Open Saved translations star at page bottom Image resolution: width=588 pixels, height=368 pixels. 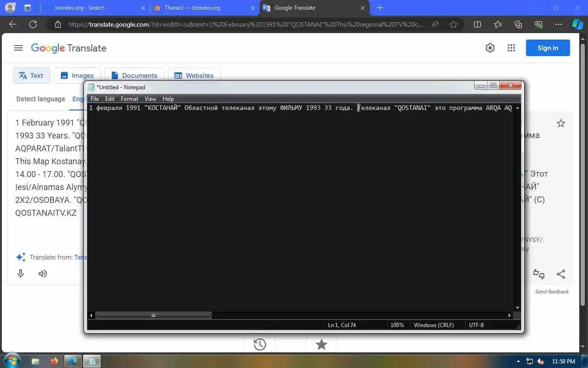pos(322,344)
